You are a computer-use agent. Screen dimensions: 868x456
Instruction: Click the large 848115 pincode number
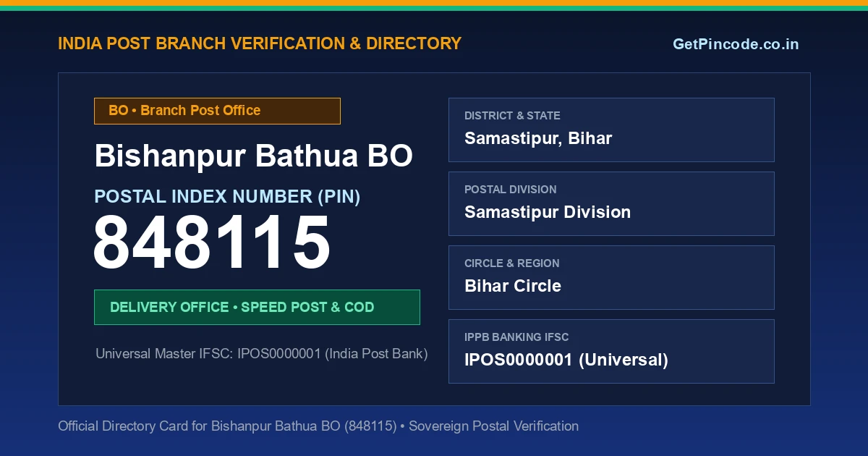pos(212,243)
